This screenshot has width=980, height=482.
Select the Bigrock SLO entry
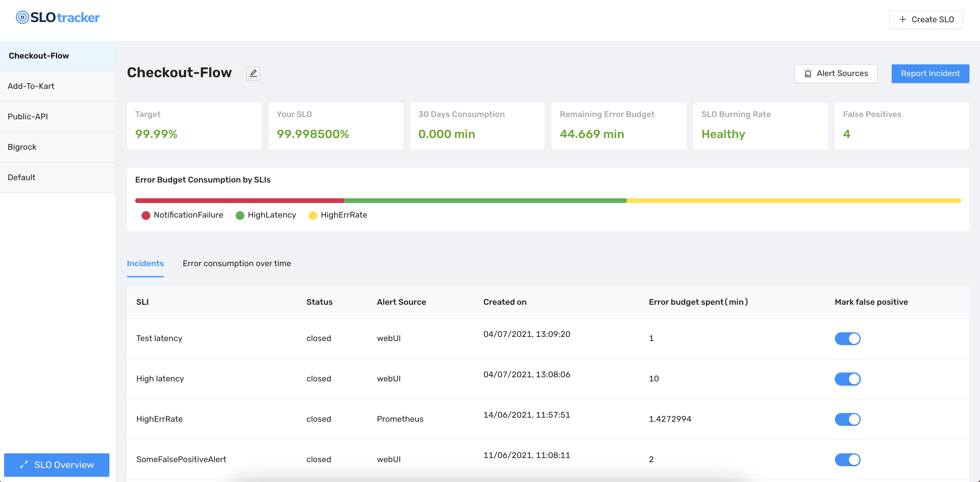(x=22, y=147)
